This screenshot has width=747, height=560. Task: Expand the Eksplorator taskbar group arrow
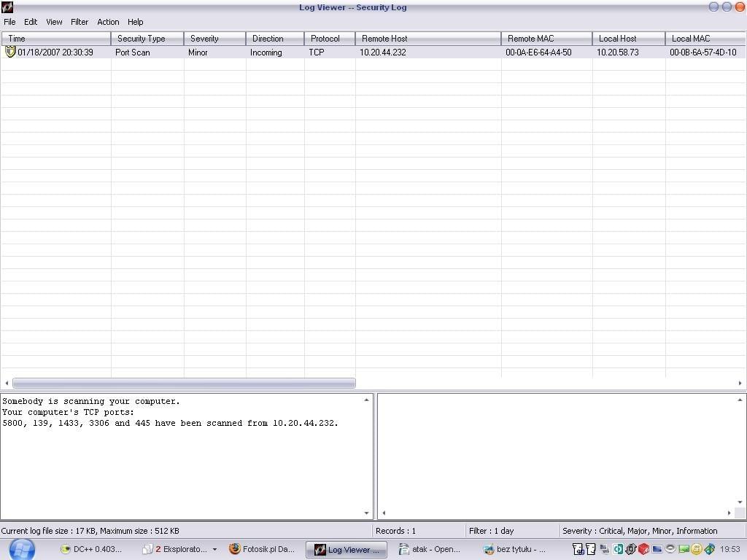tap(214, 550)
